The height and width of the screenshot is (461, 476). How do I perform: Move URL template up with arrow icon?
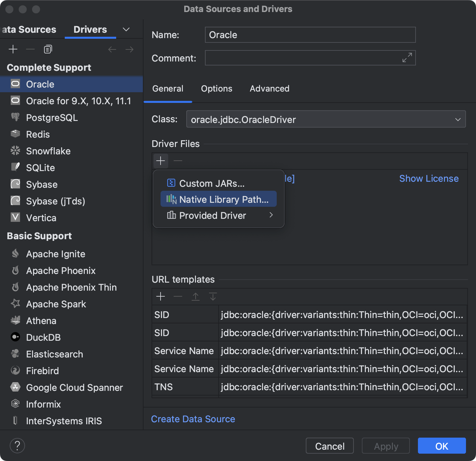(195, 296)
